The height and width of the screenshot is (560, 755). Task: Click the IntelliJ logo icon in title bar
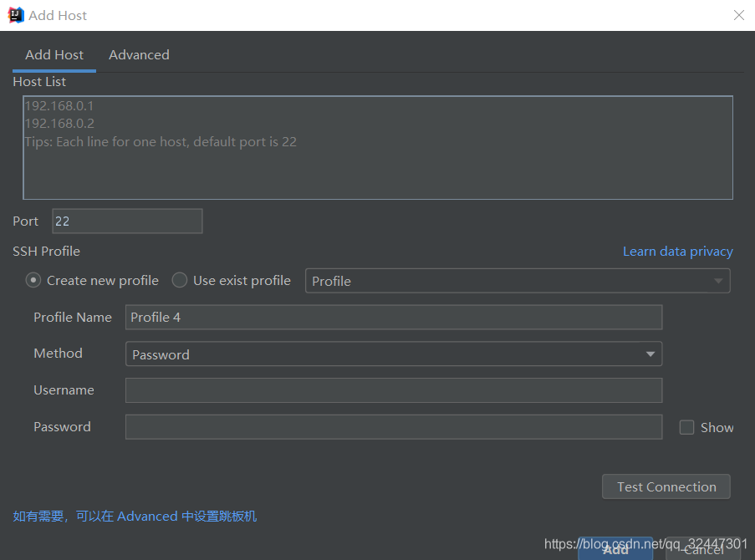(x=16, y=15)
